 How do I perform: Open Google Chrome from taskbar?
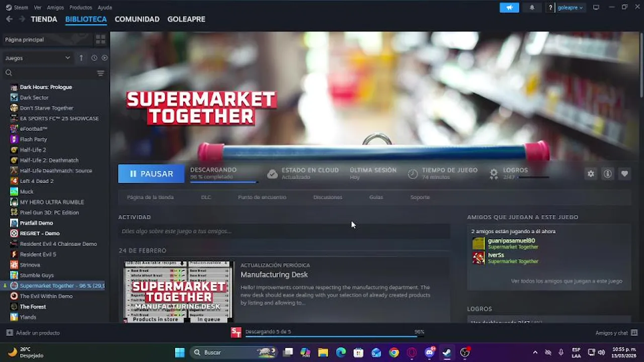(394, 352)
